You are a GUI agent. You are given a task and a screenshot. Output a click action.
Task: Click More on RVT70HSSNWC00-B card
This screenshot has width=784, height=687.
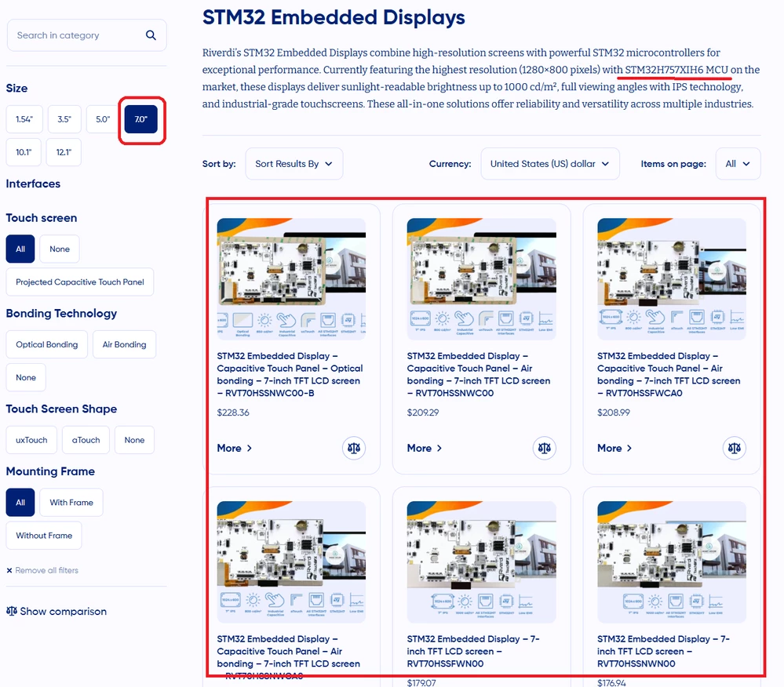(x=235, y=448)
